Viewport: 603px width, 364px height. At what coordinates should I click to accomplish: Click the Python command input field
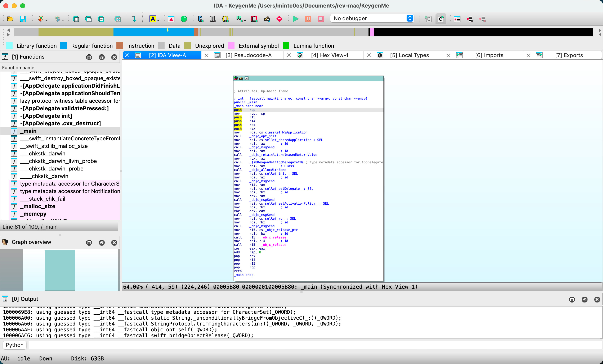[313, 345]
